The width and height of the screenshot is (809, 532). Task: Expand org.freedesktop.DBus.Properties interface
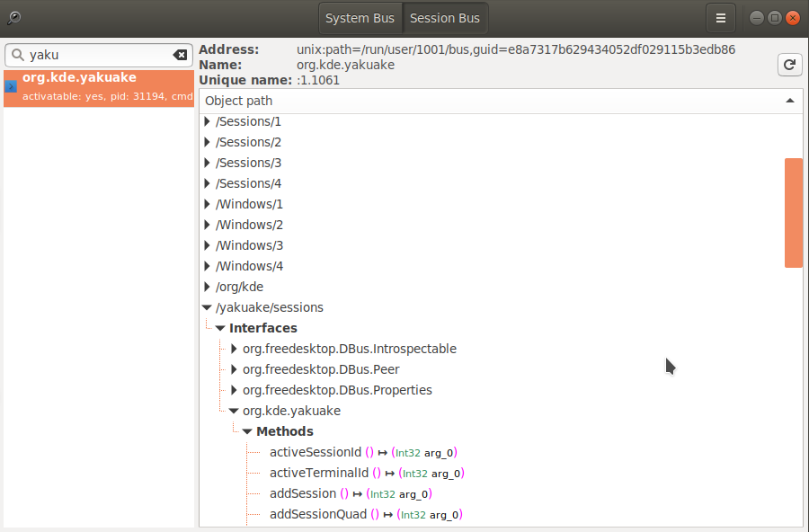click(234, 390)
